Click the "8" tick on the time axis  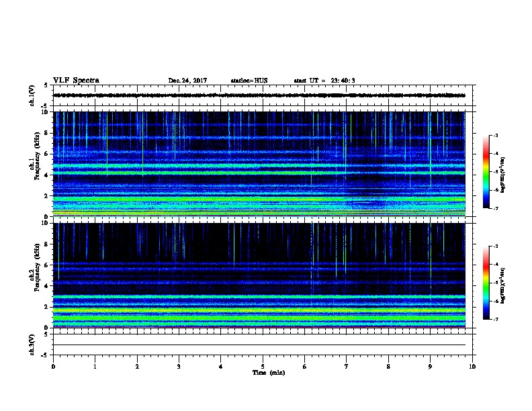click(x=388, y=367)
